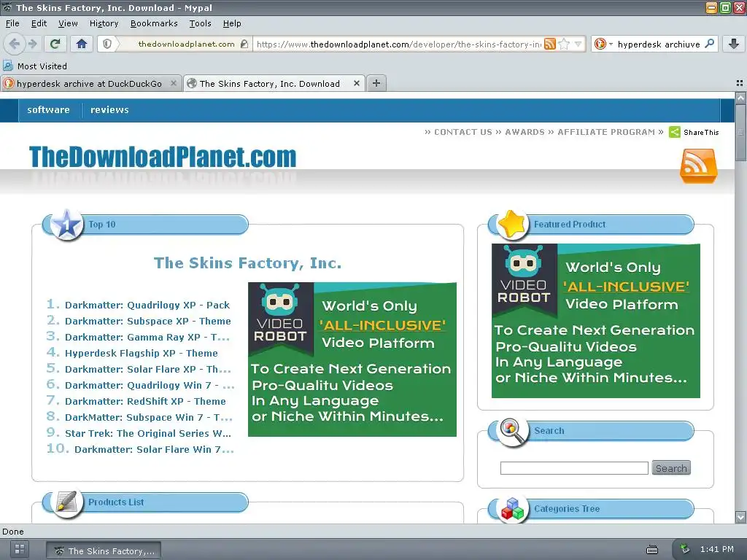
Task: Go back with the back arrow button
Action: [15, 44]
